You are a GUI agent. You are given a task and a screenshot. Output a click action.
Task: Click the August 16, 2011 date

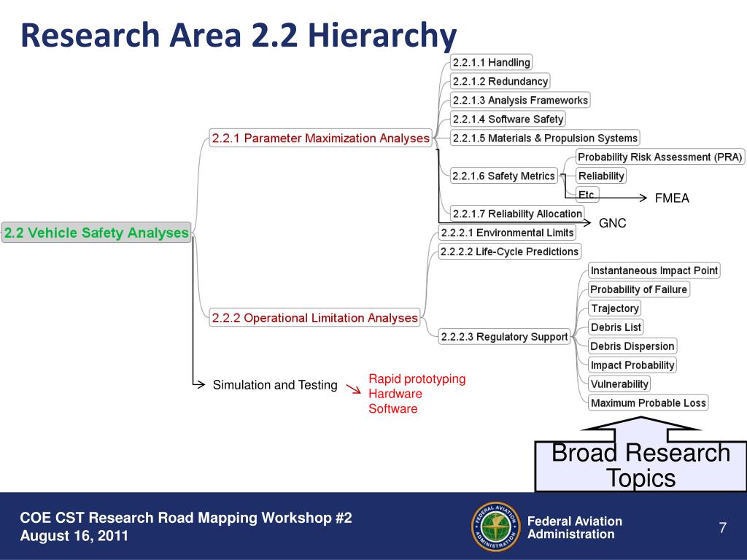pyautogui.click(x=74, y=536)
